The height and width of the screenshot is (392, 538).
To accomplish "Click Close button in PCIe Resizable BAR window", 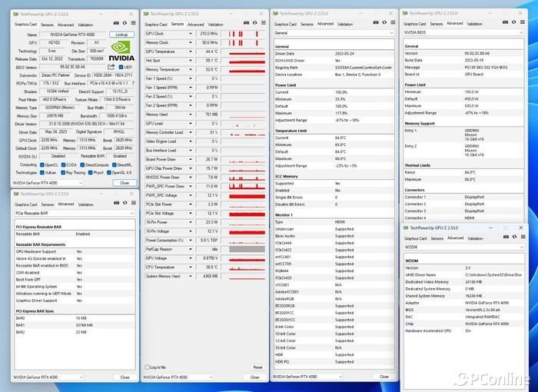I will [x=125, y=377].
